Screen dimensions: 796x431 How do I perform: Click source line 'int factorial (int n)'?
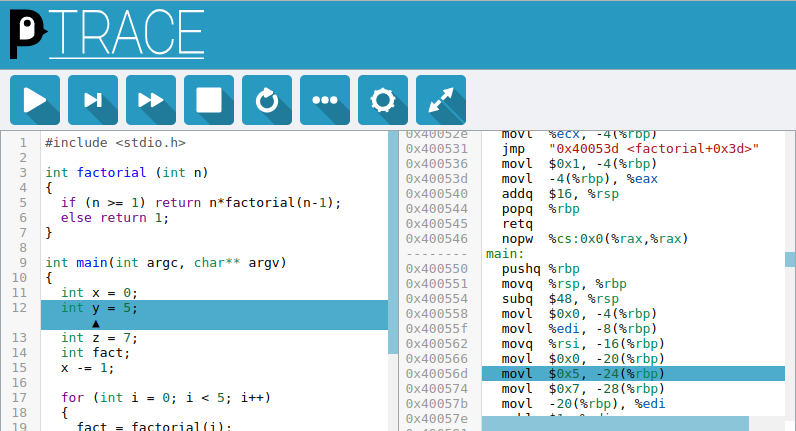(x=127, y=173)
